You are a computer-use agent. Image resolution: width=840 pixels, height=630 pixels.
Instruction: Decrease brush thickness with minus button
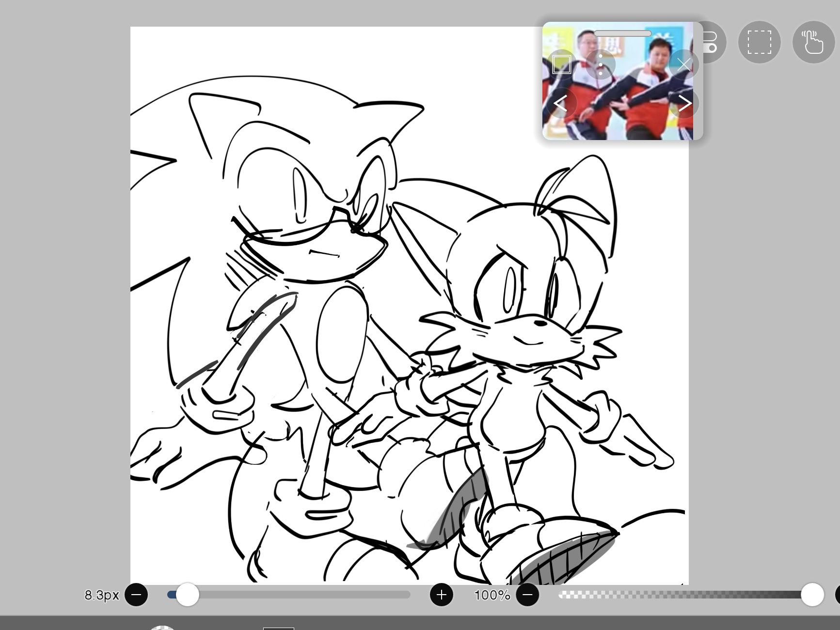(136, 595)
